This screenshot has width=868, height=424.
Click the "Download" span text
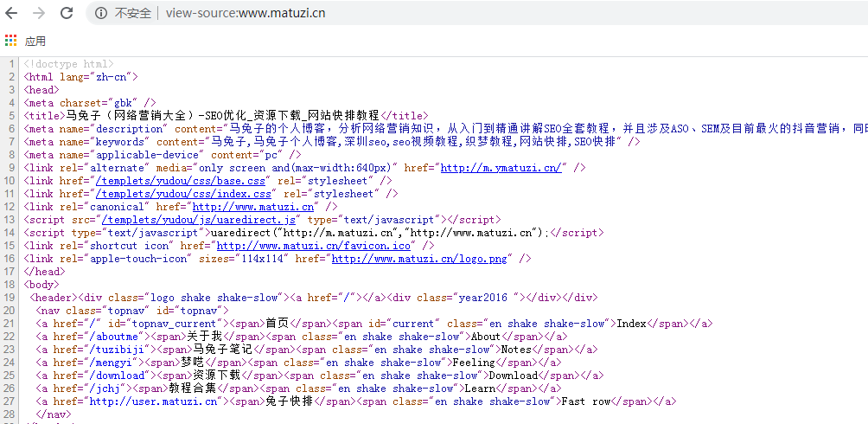point(514,376)
